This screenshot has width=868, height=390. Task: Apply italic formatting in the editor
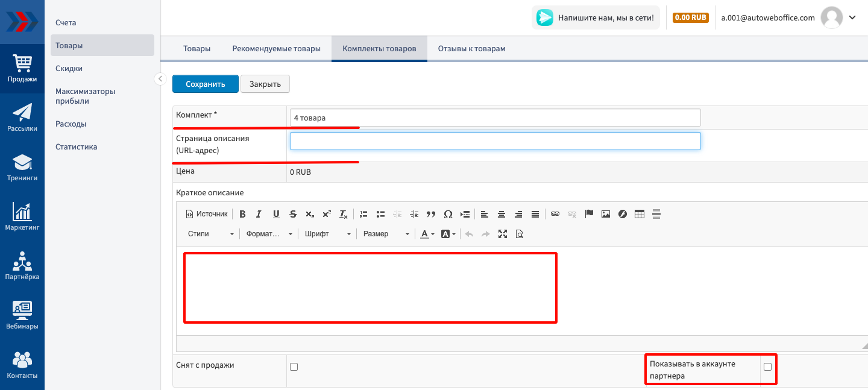(x=259, y=214)
